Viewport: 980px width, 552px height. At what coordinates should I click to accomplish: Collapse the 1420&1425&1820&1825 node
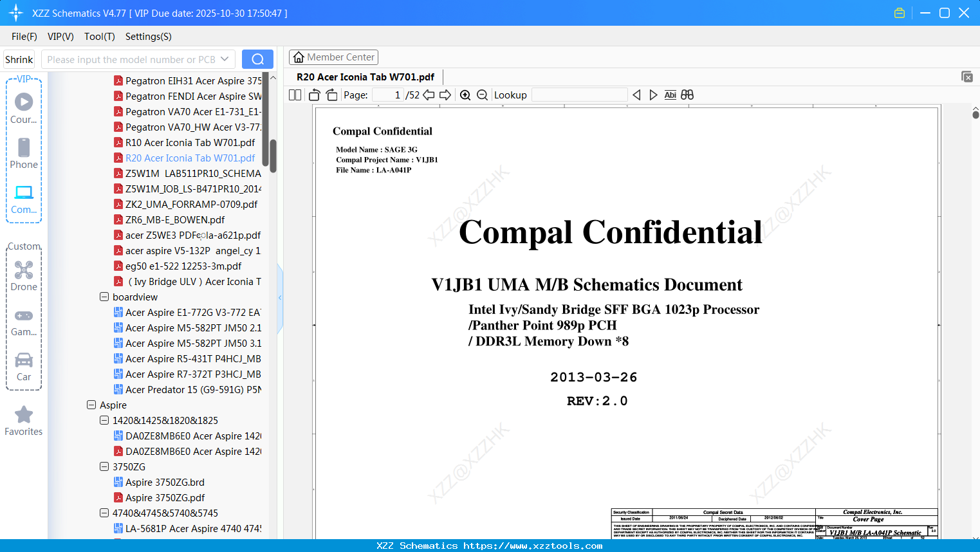(x=104, y=420)
